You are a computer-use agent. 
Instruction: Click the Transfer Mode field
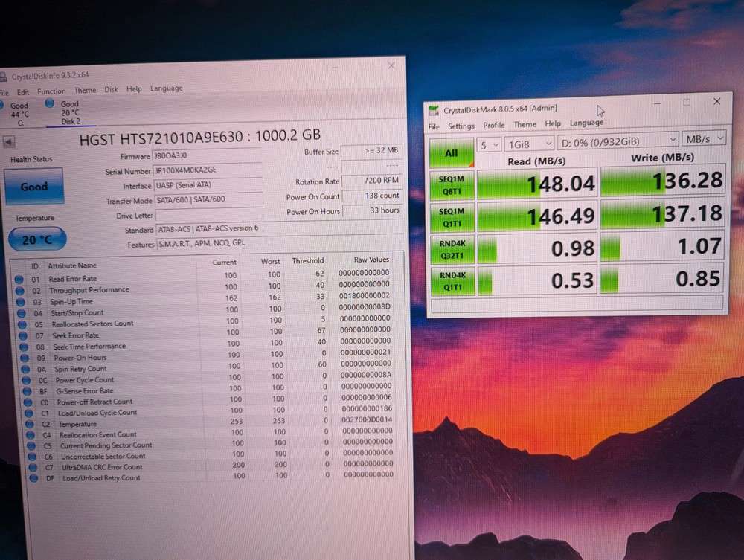tap(209, 199)
